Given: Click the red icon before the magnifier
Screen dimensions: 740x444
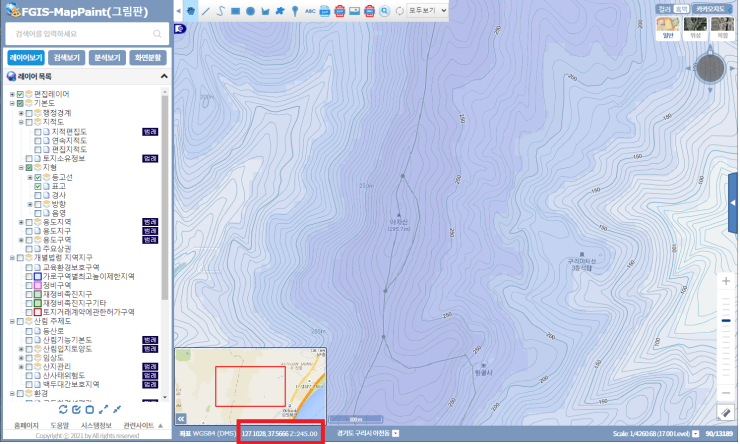Looking at the screenshot, I should 370,11.
